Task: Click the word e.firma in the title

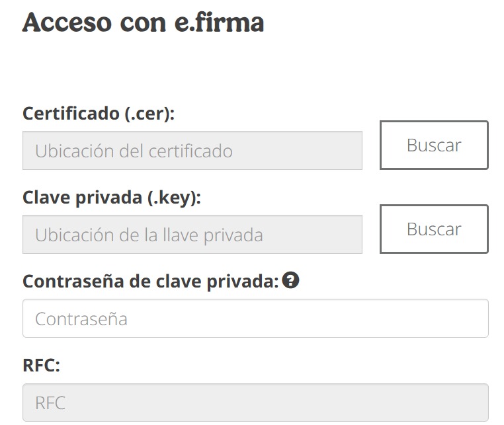Action: coord(220,22)
